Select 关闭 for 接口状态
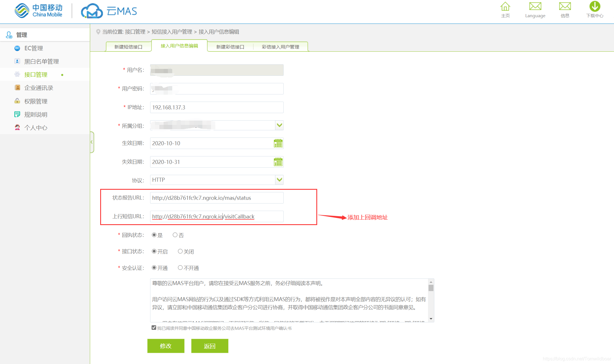Screen dimensions: 614x364 [180, 251]
